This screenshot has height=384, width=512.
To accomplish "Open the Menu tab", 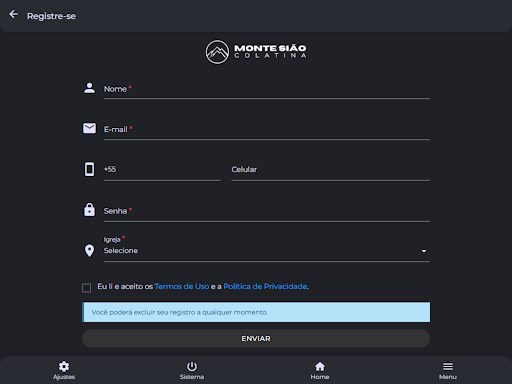I will (x=448, y=370).
